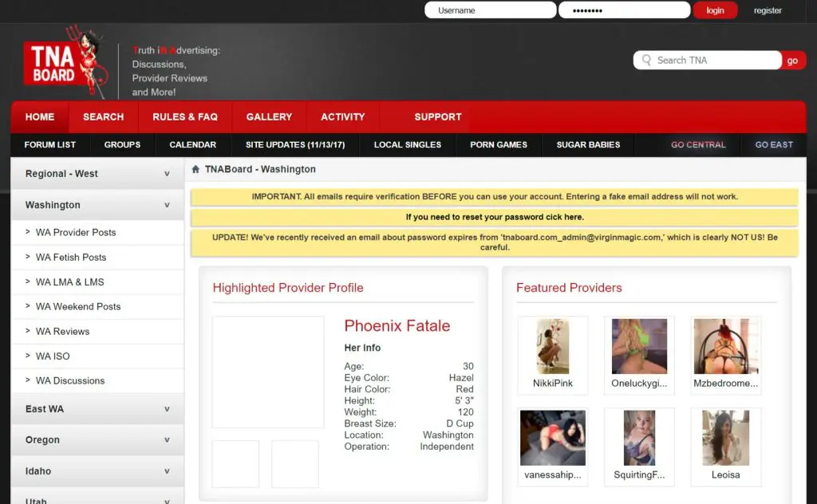Open WA Weekend Posts

pos(97,307)
